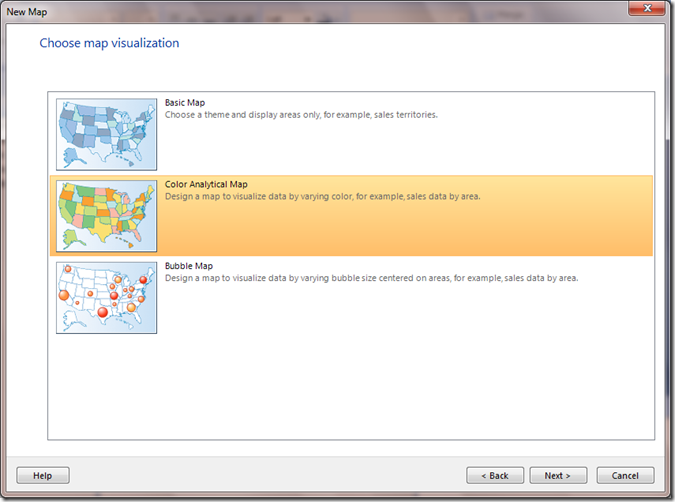
Task: Cancel the New Map wizard
Action: click(625, 476)
